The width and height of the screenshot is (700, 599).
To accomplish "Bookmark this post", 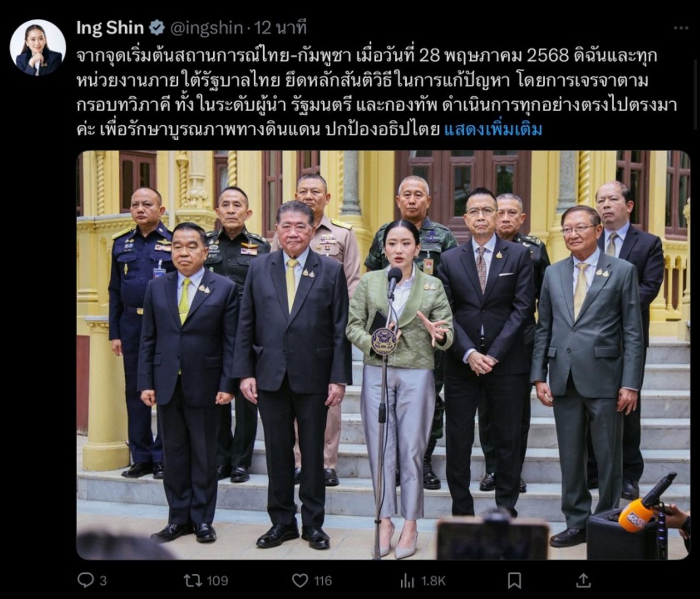I will tap(514, 580).
